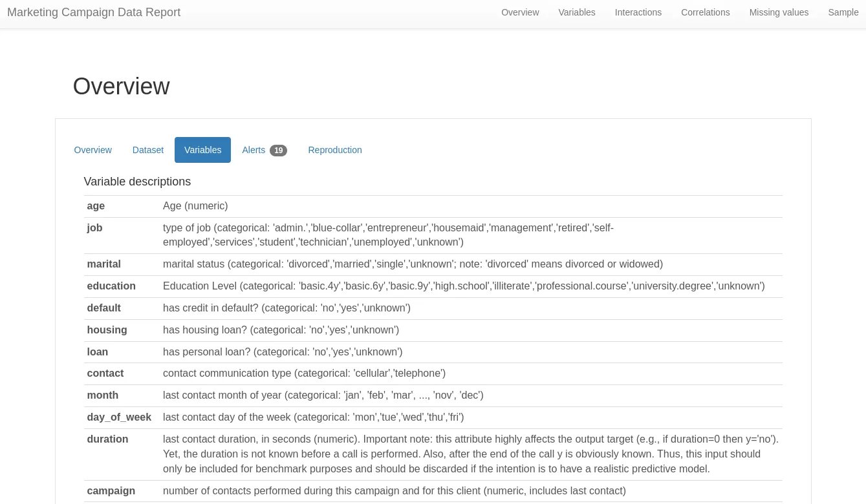Screen dimensions: 866x504
Task: Click the active Variables tab in the panel
Action: coord(202,150)
